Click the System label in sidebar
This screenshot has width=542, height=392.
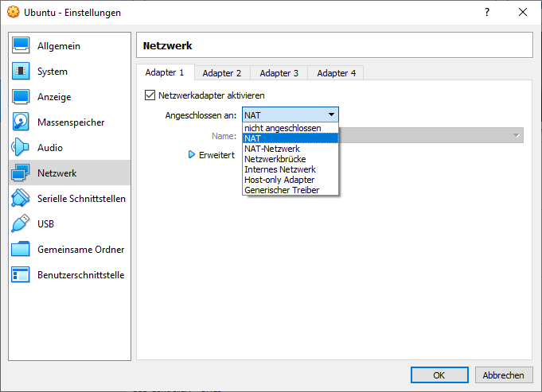click(53, 72)
